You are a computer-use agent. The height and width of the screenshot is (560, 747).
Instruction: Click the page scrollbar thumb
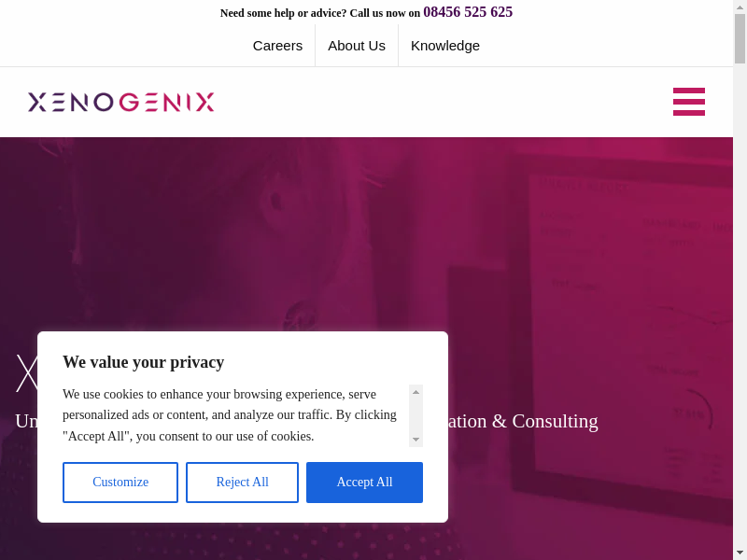coord(740,37)
